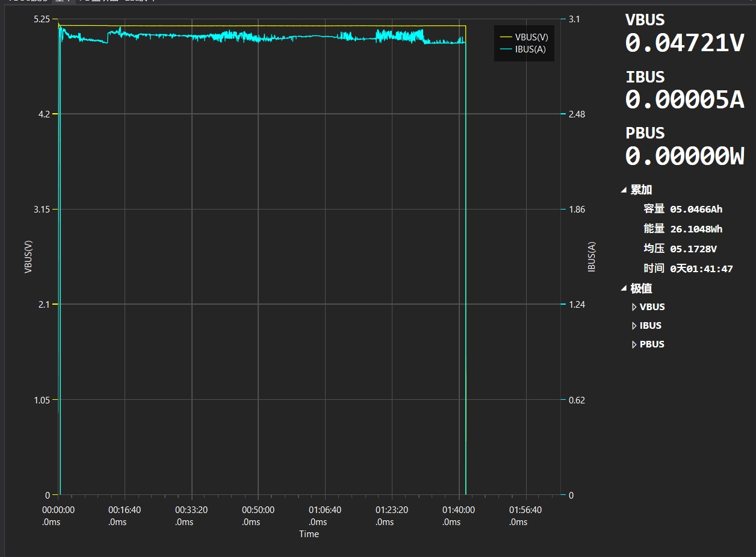Click the 01:56:40 time axis label
The height and width of the screenshot is (557, 756).
tap(525, 510)
